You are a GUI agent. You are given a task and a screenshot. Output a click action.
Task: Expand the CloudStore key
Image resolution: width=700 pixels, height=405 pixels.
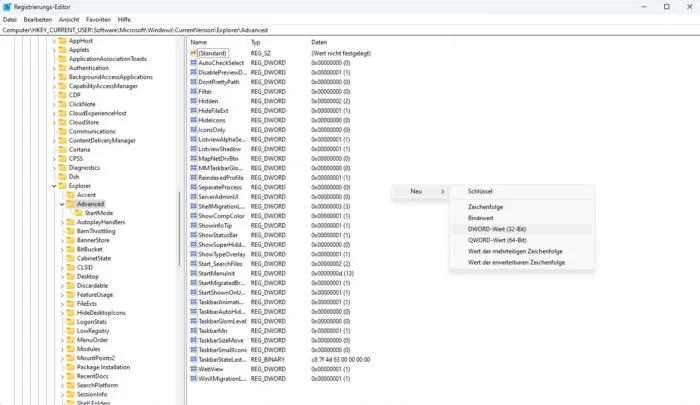[x=54, y=122]
